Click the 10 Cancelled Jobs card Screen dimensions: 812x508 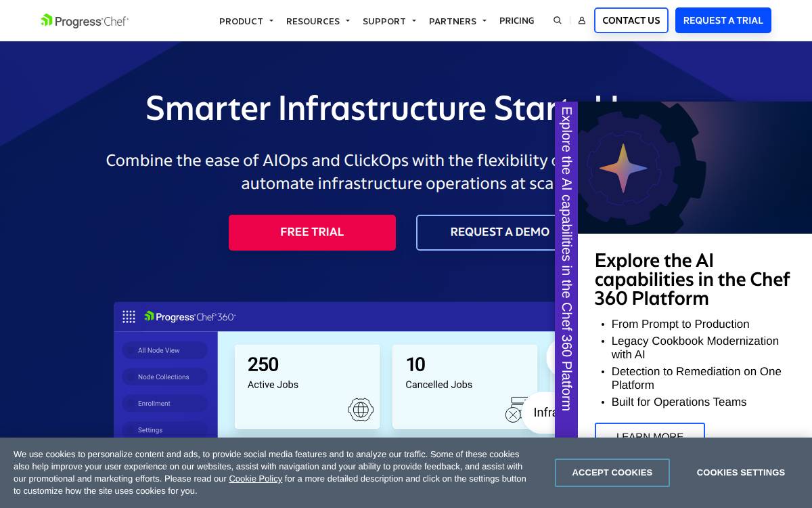coord(465,387)
